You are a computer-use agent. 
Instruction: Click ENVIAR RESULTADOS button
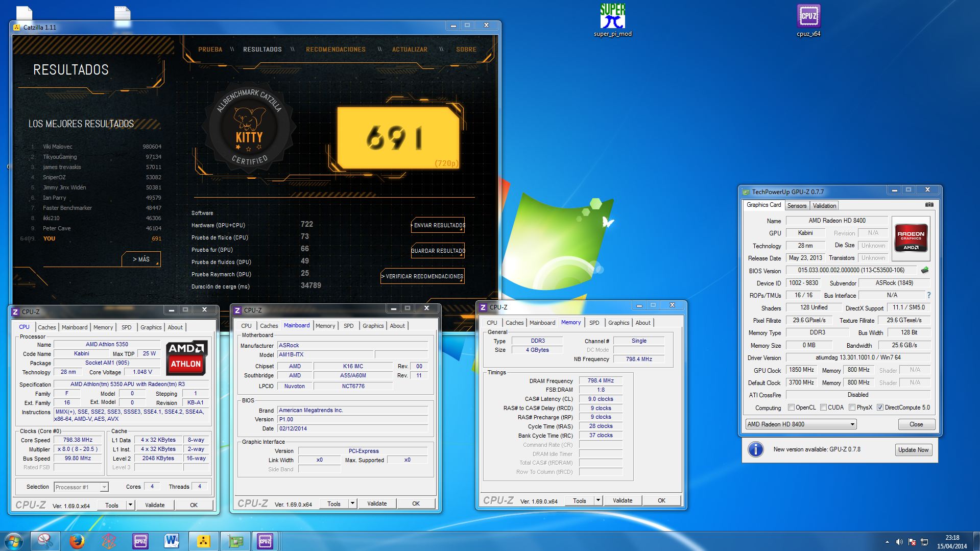(438, 225)
